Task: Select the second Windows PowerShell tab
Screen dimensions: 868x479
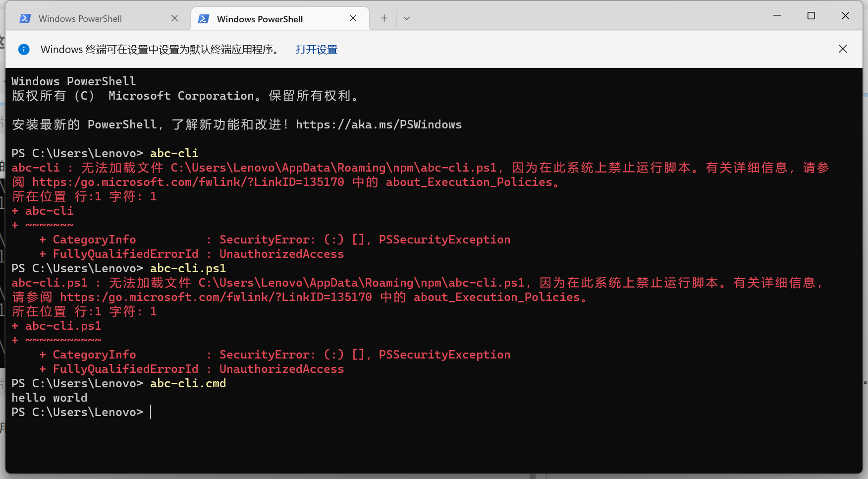Action: (280, 19)
